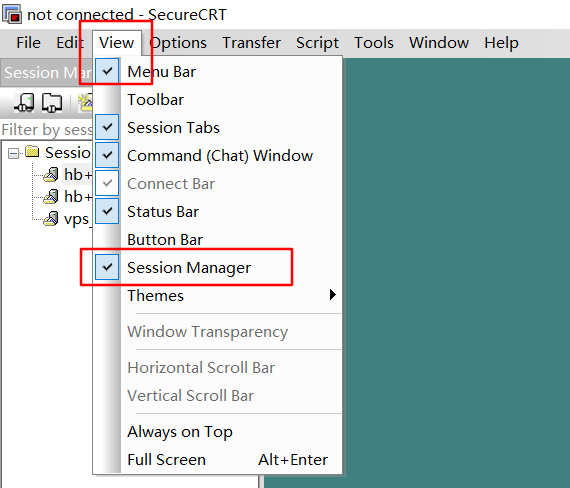Toggle Command (Chat) Window
This screenshot has height=488, width=570.
(217, 156)
